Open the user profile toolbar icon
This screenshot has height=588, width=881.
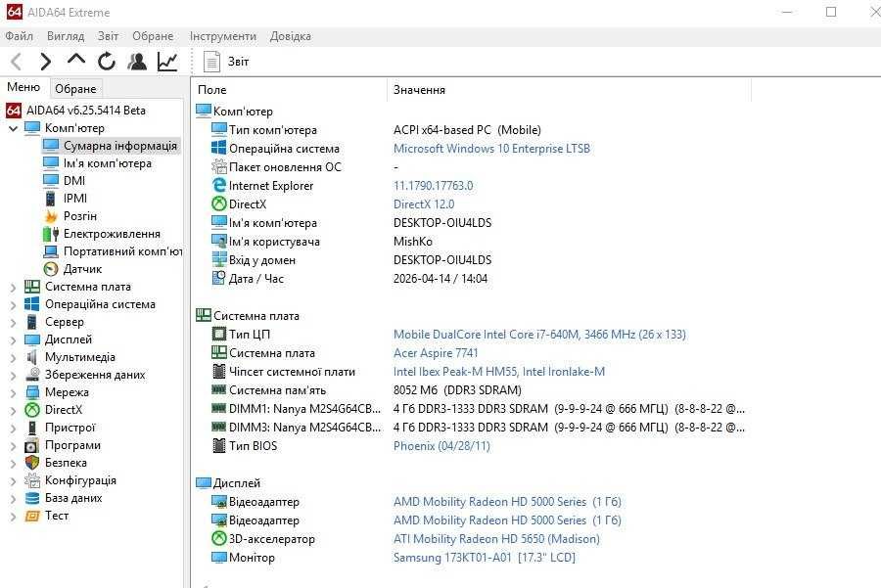[136, 62]
